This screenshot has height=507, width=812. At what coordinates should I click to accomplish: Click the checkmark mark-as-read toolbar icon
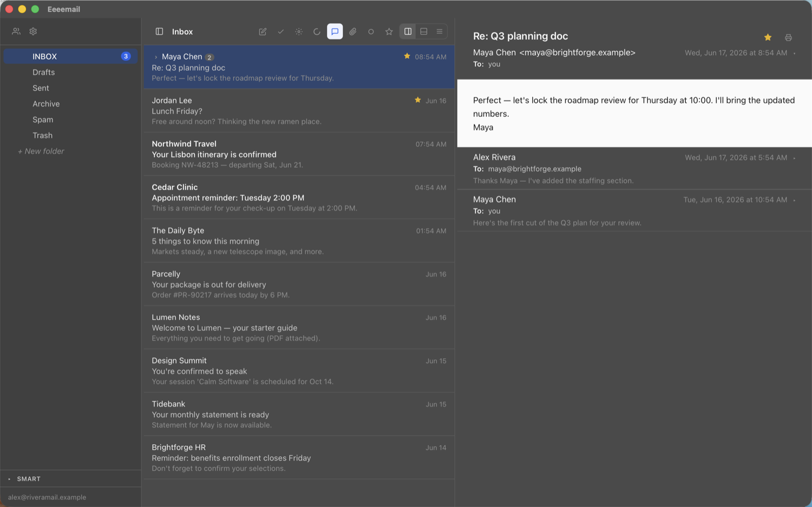pyautogui.click(x=280, y=31)
